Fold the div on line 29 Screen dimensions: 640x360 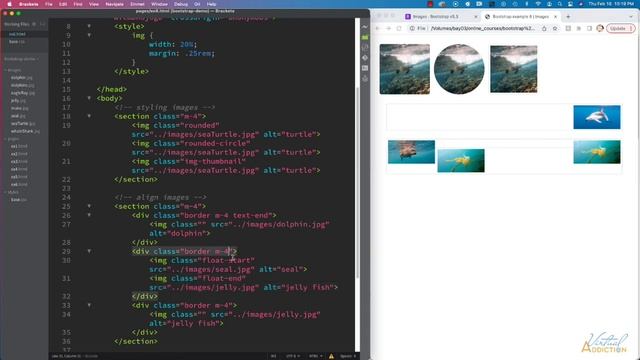point(89,251)
